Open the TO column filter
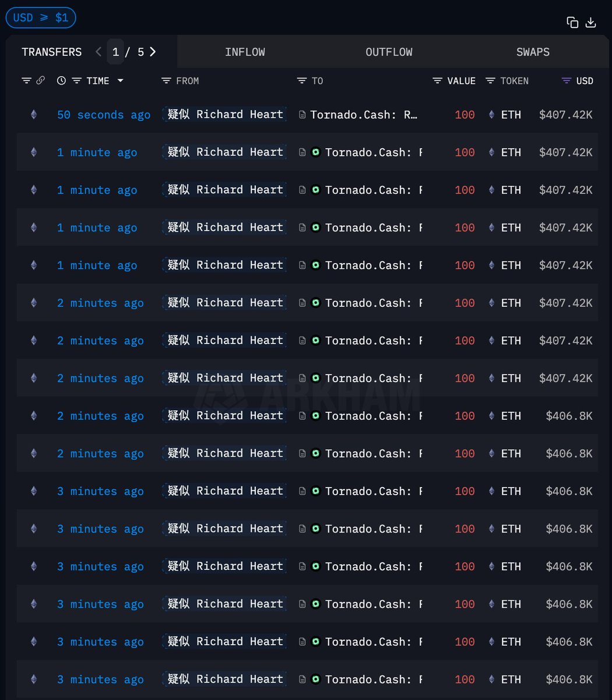The height and width of the screenshot is (700, 612). pyautogui.click(x=301, y=80)
